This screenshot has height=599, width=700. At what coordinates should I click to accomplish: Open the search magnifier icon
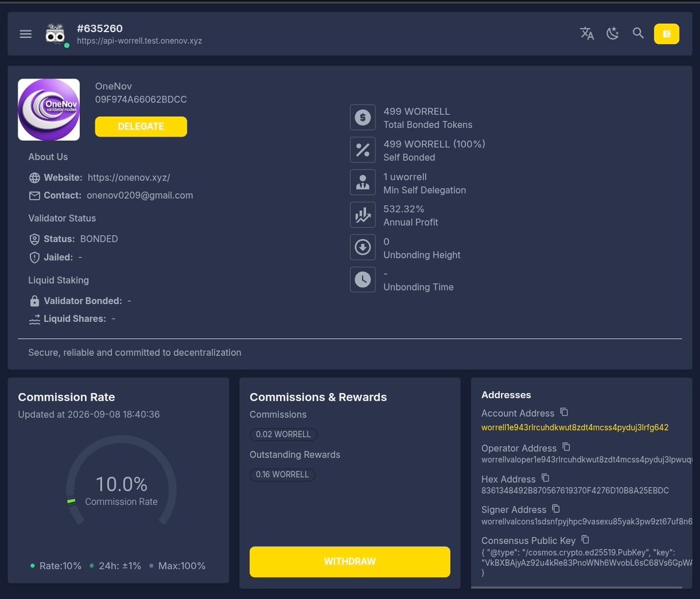point(638,33)
